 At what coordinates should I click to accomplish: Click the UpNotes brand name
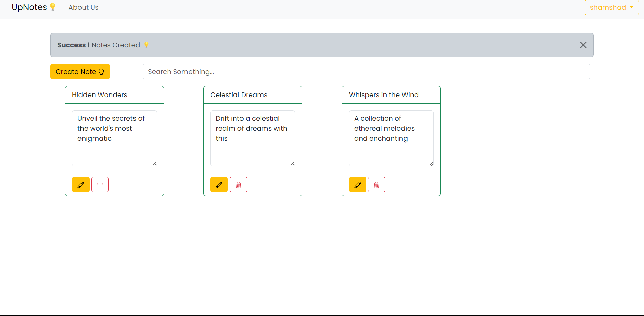[29, 7]
